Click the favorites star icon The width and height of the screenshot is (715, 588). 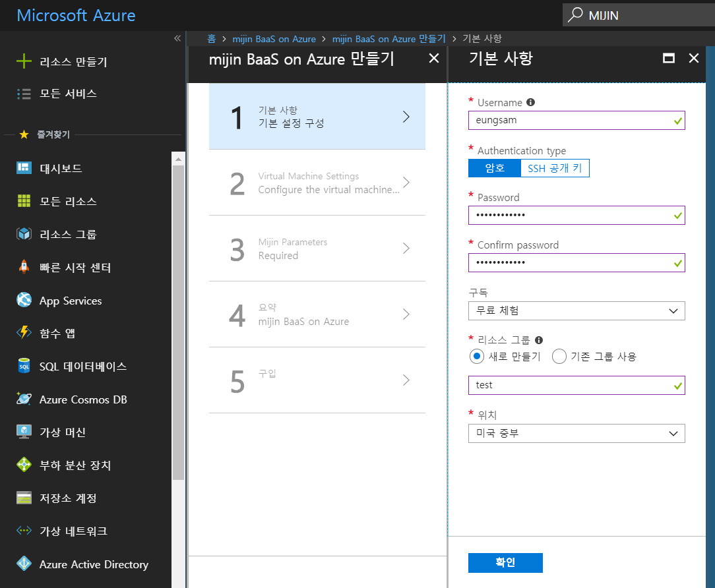pos(24,134)
